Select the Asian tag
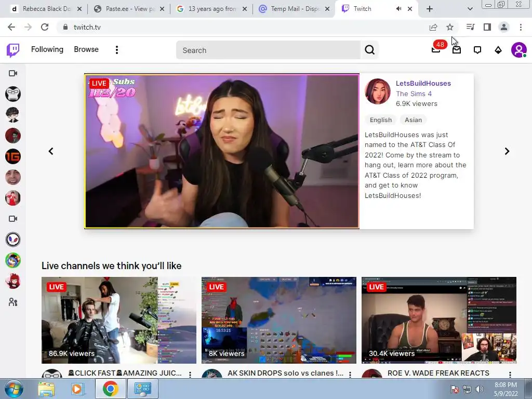 413,120
